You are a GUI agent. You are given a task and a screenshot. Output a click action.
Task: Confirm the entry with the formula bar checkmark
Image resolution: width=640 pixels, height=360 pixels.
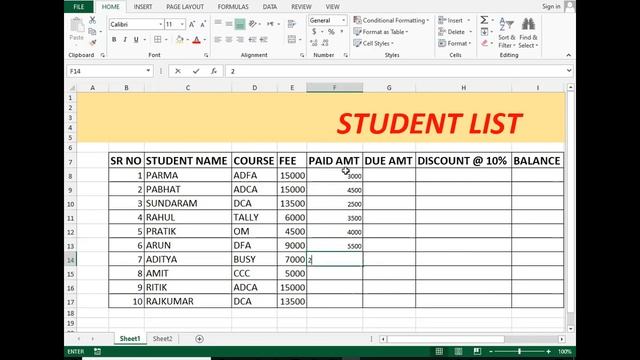point(196,71)
